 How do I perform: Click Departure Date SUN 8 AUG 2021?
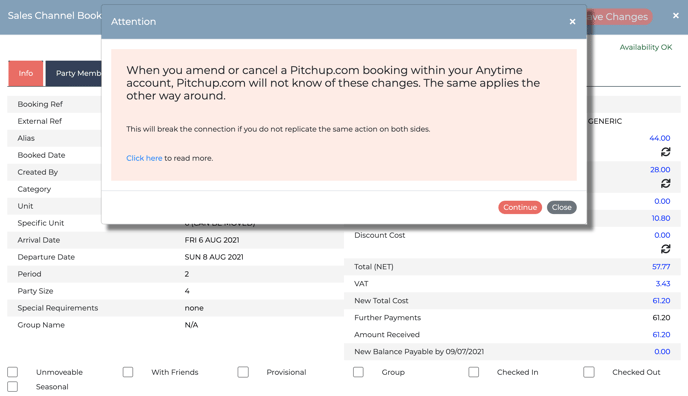214,257
